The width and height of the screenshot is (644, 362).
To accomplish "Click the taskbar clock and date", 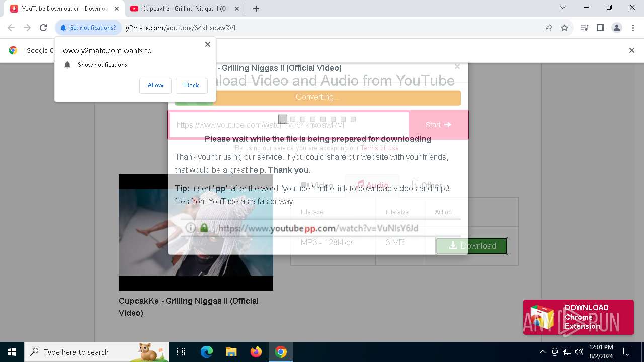I will tap(601, 352).
